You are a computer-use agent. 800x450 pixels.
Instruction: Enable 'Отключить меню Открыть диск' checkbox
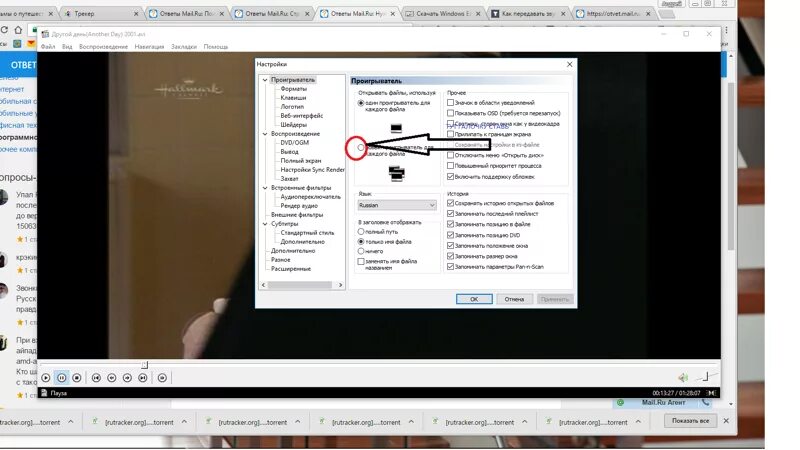(451, 155)
